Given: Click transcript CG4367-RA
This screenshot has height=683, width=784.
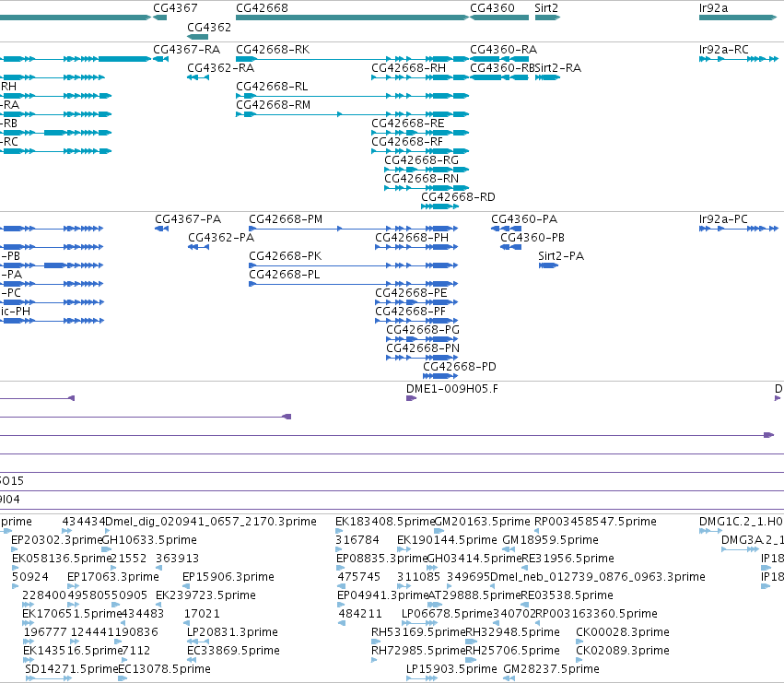Looking at the screenshot, I should point(160,59).
